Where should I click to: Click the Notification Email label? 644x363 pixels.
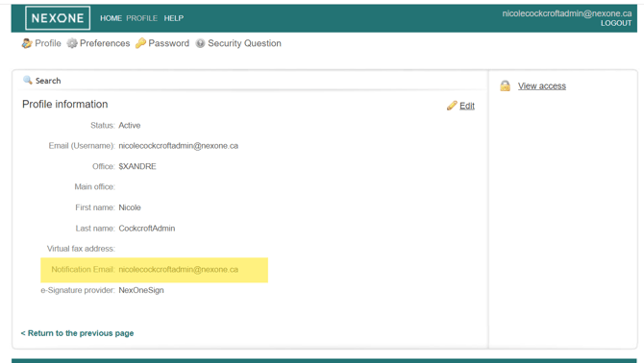click(83, 270)
